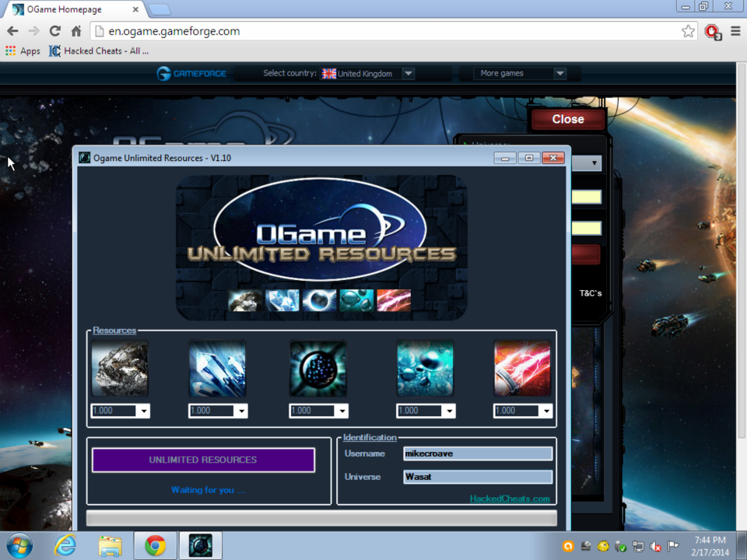The image size is (747, 560).
Task: Click the red Close button on webpage
Action: coord(568,119)
